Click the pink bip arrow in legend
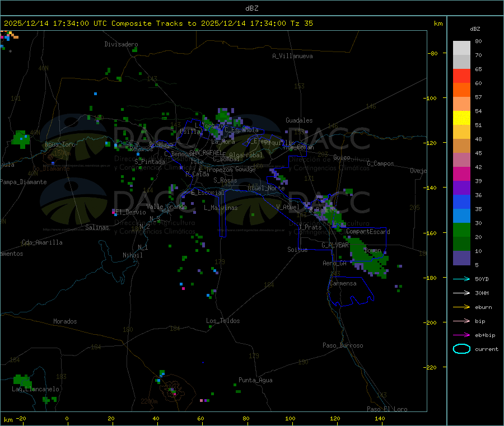 pyautogui.click(x=461, y=321)
